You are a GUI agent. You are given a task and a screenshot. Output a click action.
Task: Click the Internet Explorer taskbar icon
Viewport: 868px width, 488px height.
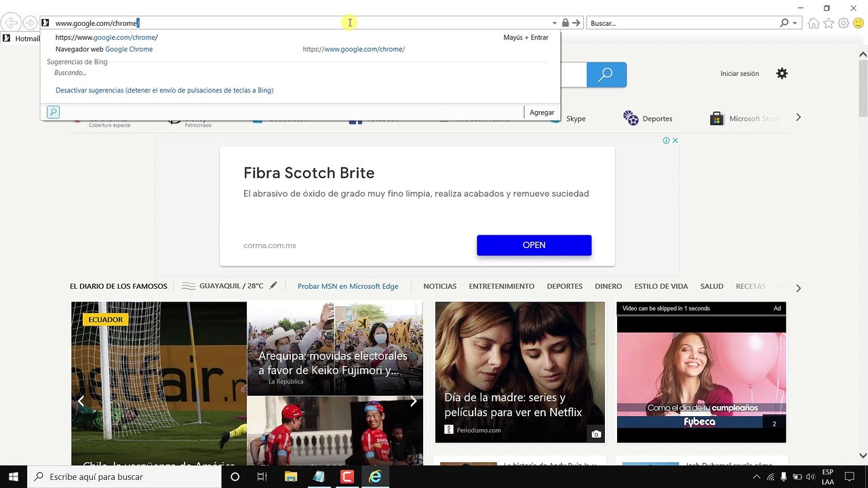pyautogui.click(x=375, y=477)
